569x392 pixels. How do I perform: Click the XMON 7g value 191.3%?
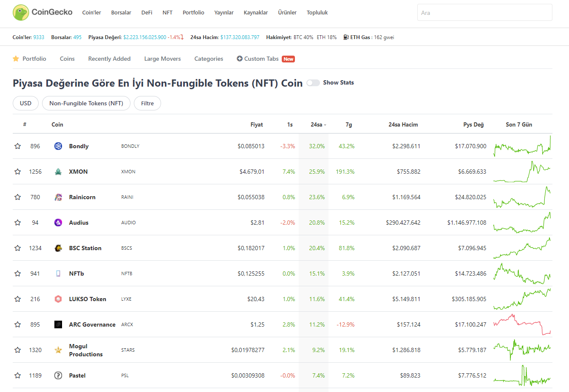[x=345, y=172]
